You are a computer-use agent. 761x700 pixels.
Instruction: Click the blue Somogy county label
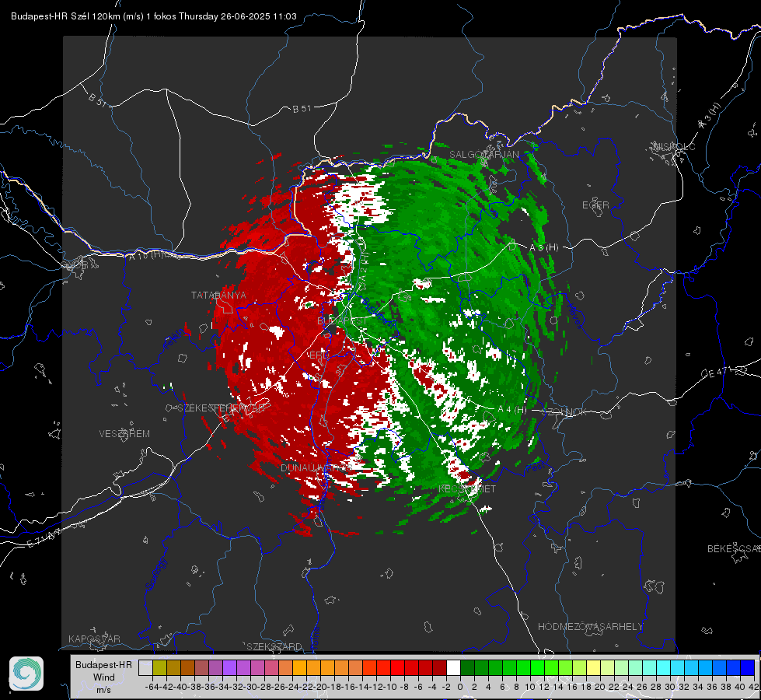[155, 574]
